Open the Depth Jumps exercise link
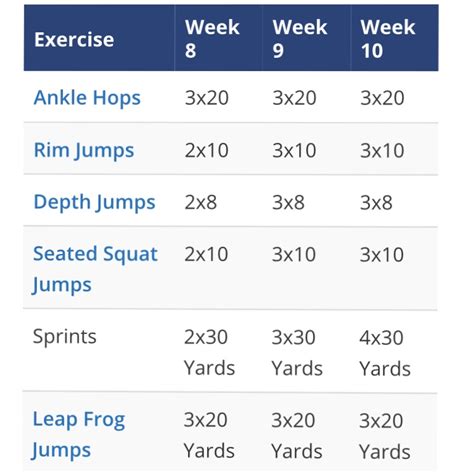Image resolution: width=474 pixels, height=473 pixels. pyautogui.click(x=94, y=202)
